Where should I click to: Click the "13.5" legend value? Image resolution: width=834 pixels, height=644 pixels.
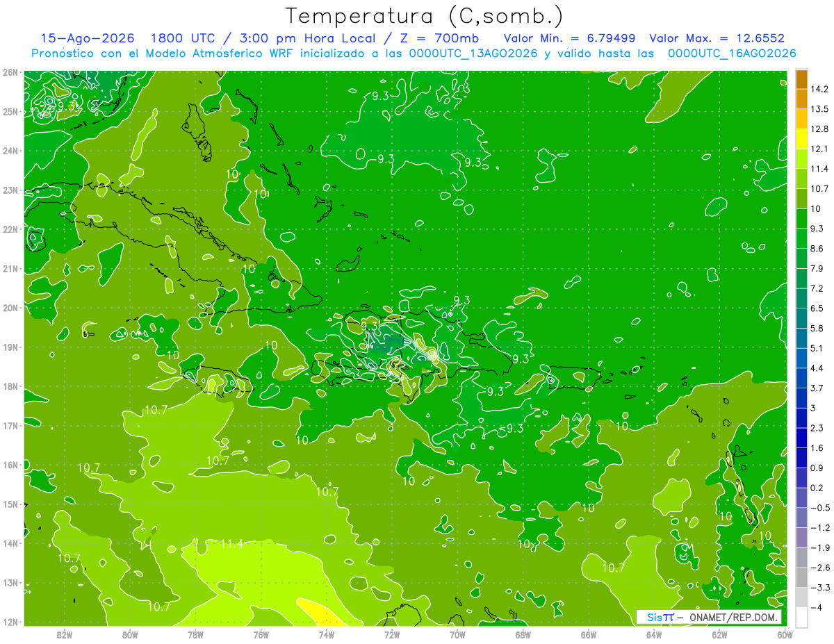(819, 109)
